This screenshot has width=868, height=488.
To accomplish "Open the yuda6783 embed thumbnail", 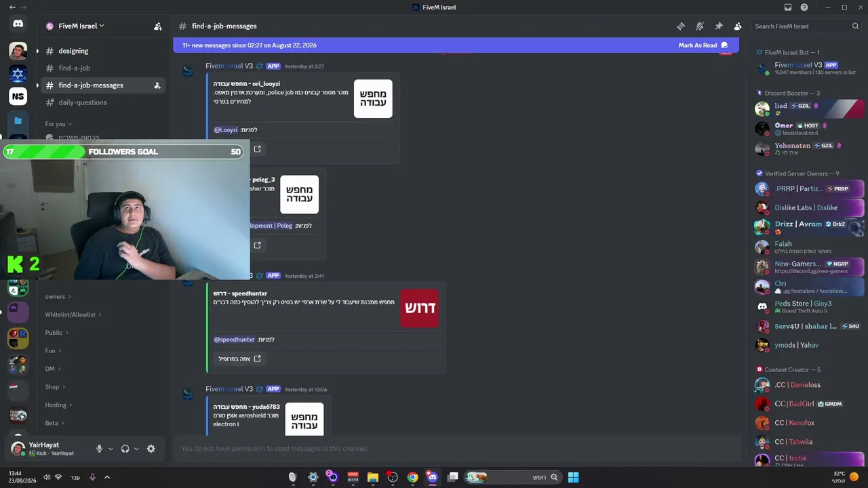I will point(304,420).
